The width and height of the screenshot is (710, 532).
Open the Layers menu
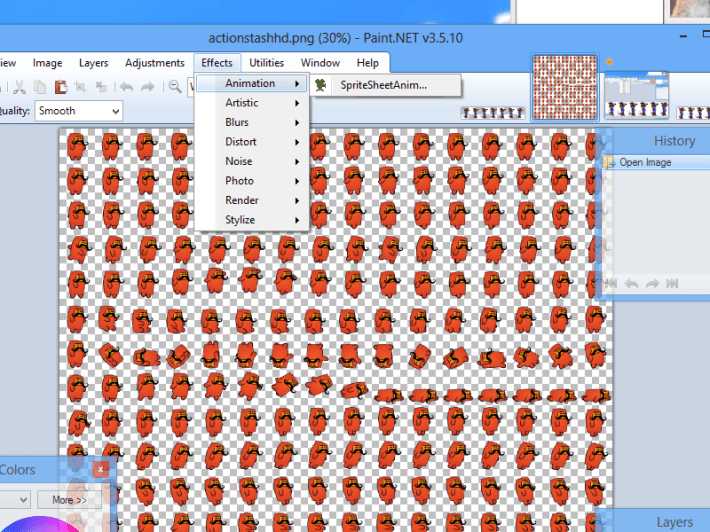[94, 63]
